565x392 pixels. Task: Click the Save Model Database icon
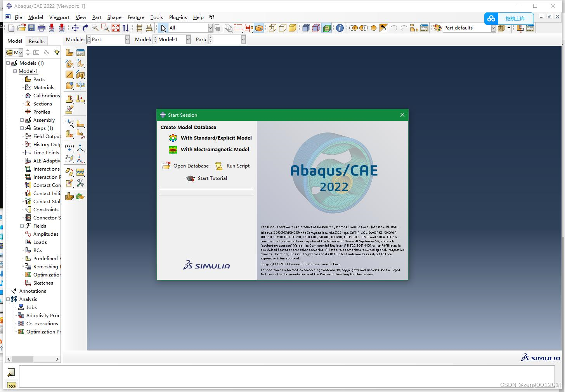pos(31,28)
